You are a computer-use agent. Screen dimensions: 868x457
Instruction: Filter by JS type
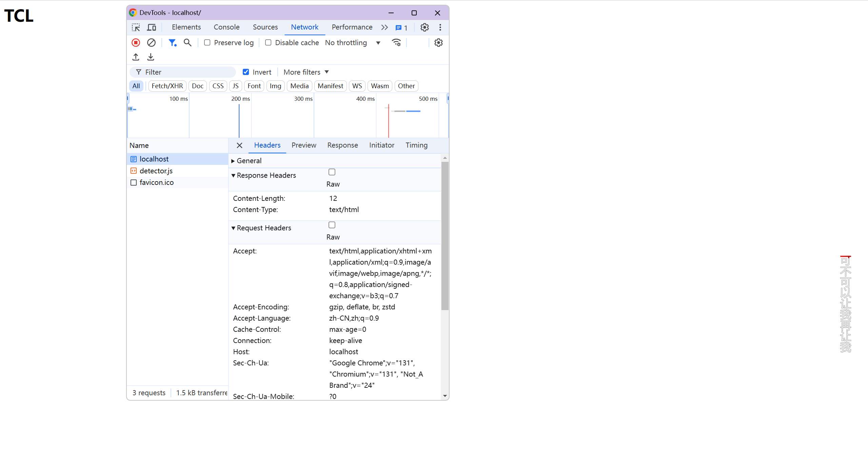[236, 86]
